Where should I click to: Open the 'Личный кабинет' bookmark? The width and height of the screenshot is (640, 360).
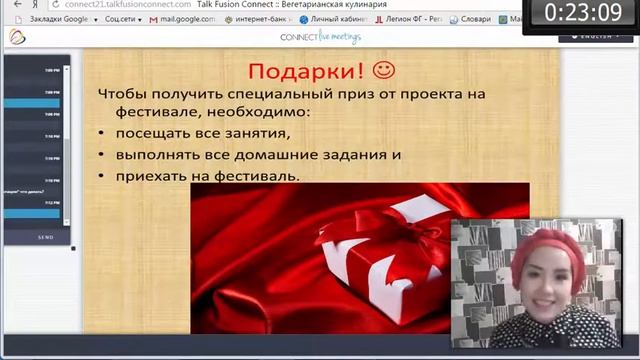click(333, 19)
